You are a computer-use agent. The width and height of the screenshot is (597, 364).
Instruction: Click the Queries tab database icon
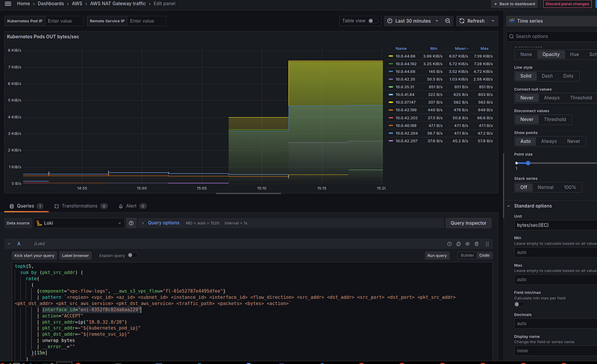click(12, 206)
